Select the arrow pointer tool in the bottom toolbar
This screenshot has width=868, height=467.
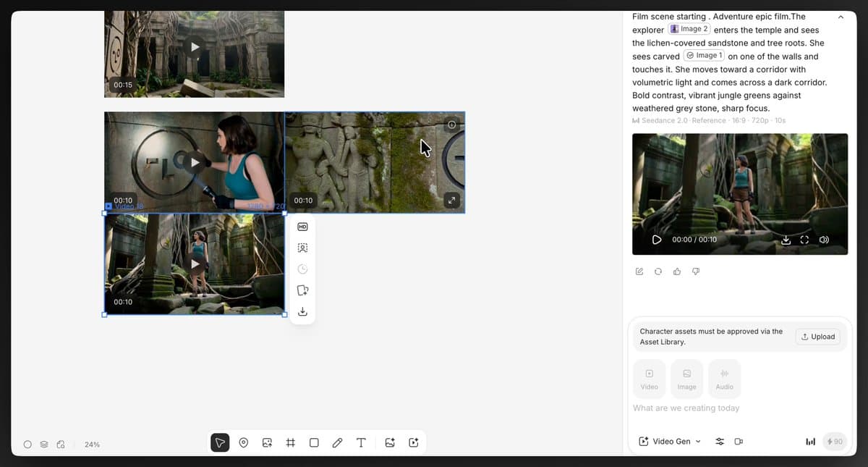click(x=220, y=442)
